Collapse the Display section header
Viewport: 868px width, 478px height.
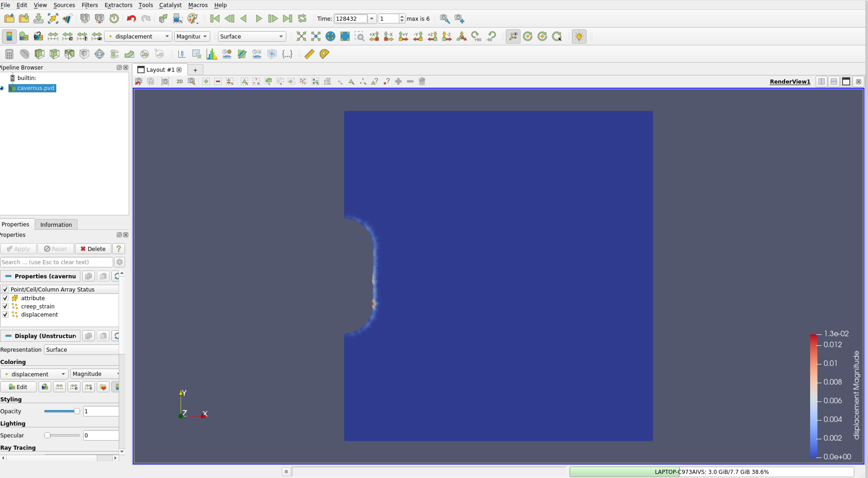[41, 336]
